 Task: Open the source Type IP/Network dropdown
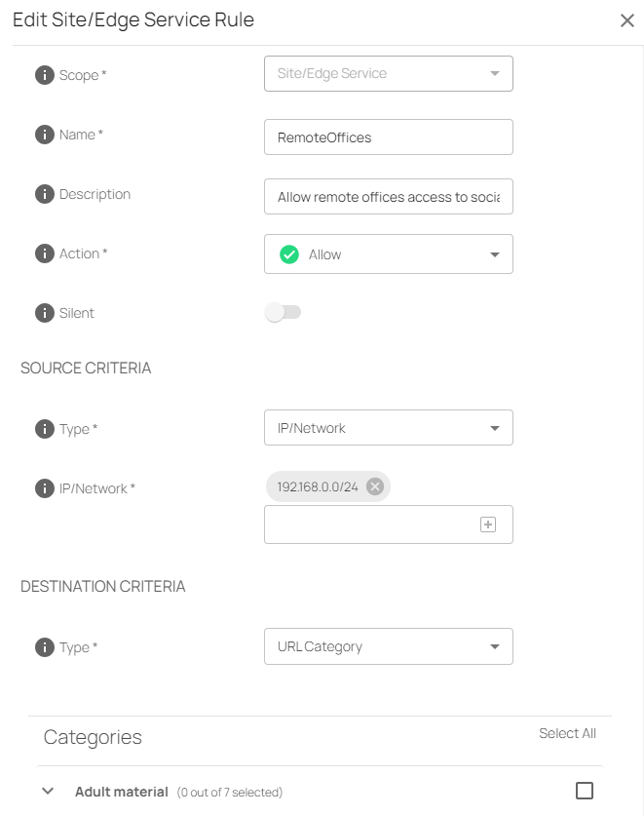pos(388,428)
